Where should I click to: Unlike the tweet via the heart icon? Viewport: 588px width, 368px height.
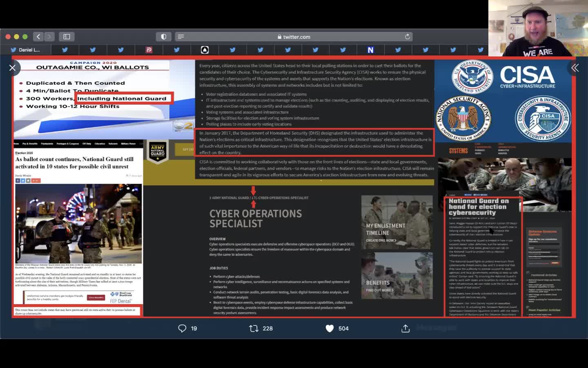click(x=330, y=328)
